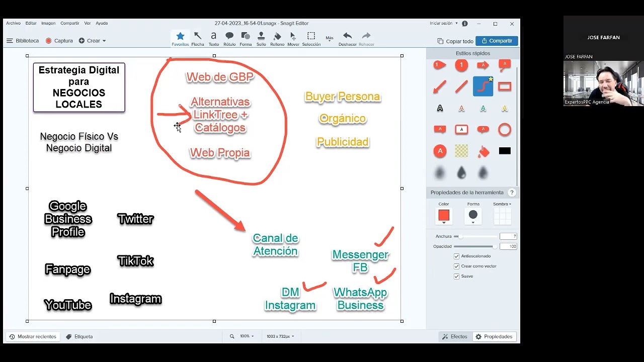Select the Sello stamp tool
Image resolution: width=644 pixels, height=362 pixels.
pyautogui.click(x=261, y=38)
